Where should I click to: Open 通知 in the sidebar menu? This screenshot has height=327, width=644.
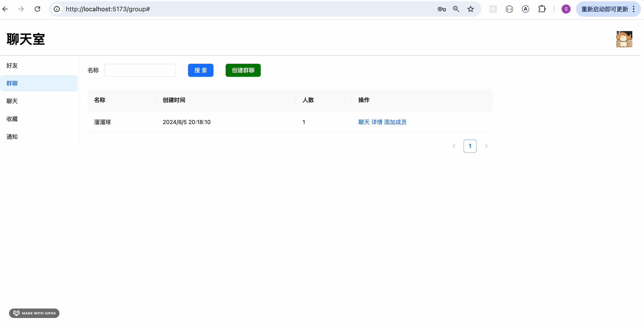[12, 137]
